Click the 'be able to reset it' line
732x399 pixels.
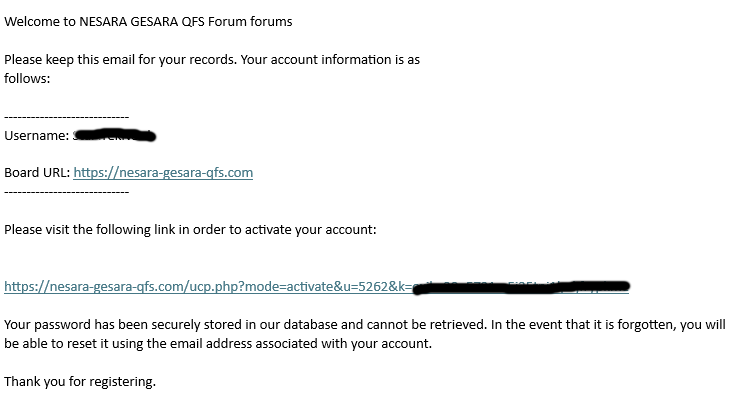pos(218,343)
